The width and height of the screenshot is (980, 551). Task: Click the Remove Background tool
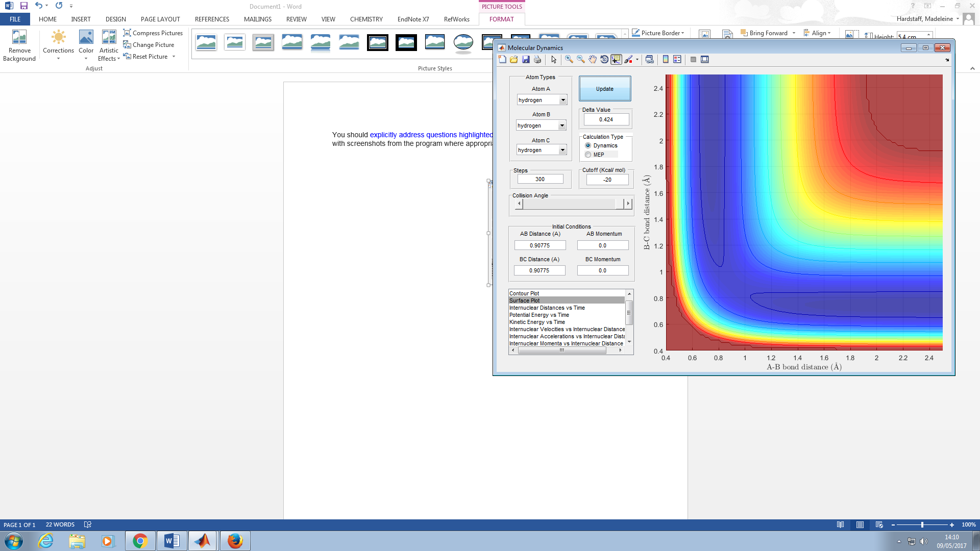(19, 46)
